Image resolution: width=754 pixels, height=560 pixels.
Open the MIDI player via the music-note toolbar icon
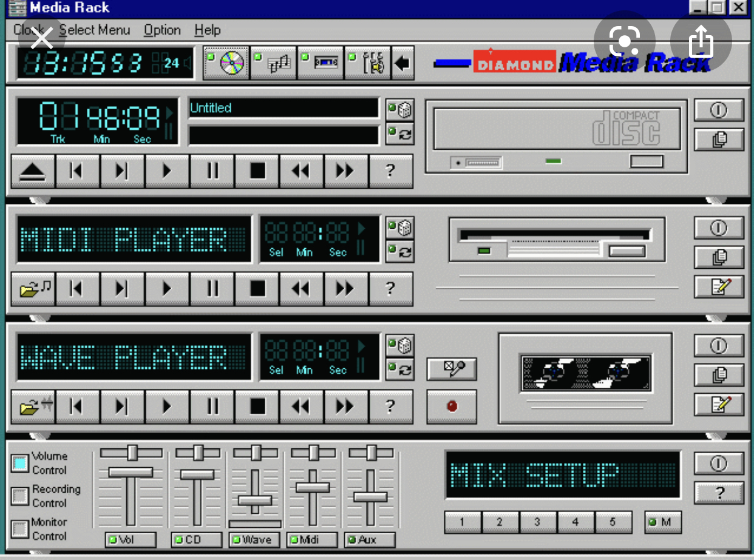278,62
